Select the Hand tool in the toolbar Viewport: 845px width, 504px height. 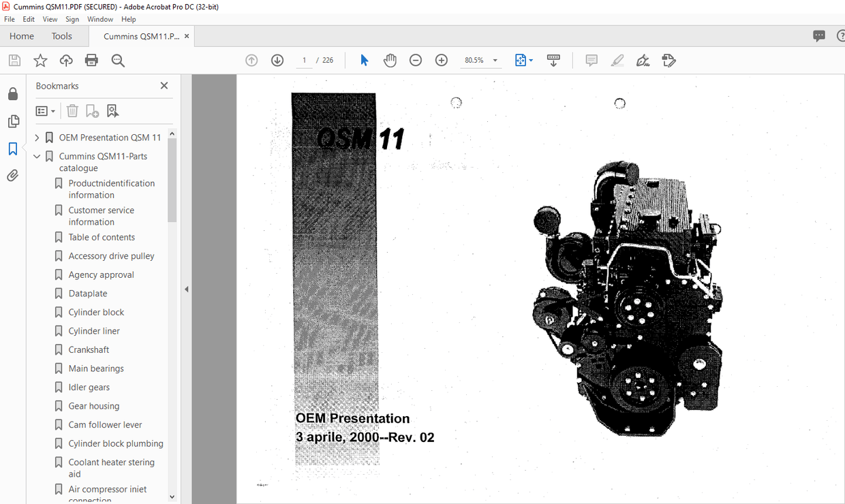390,60
